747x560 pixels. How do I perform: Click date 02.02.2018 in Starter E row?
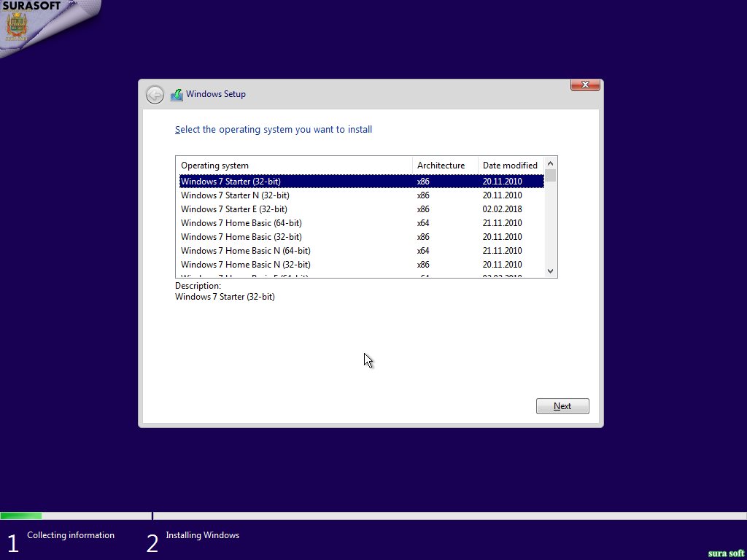[502, 209]
